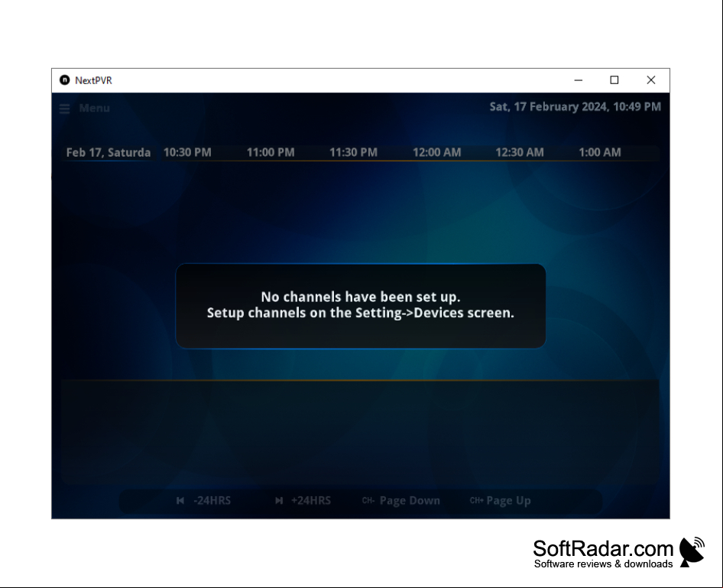This screenshot has height=588, width=723.
Task: Jump back with -24HRS button
Action: [212, 500]
